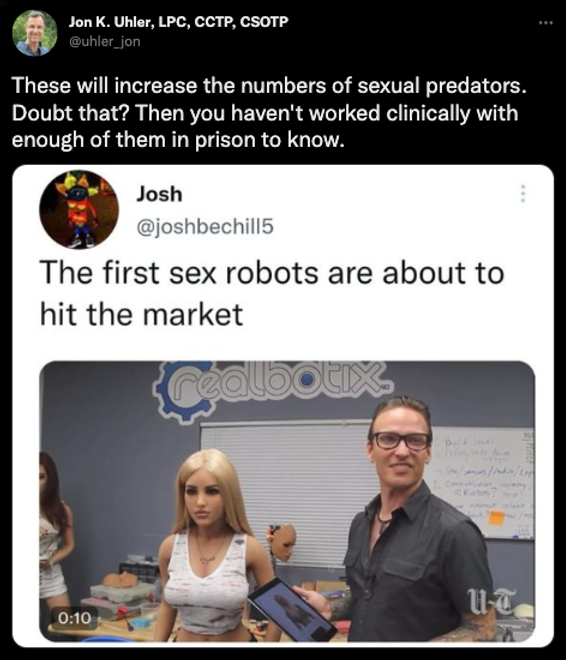Open the @joshbechill5 handle

pyautogui.click(x=205, y=227)
